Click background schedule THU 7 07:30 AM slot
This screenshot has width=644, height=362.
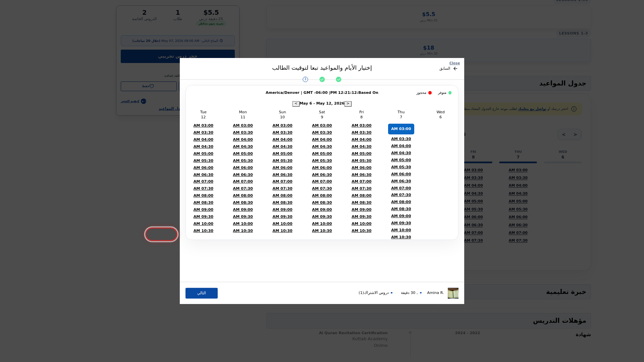[518, 241]
